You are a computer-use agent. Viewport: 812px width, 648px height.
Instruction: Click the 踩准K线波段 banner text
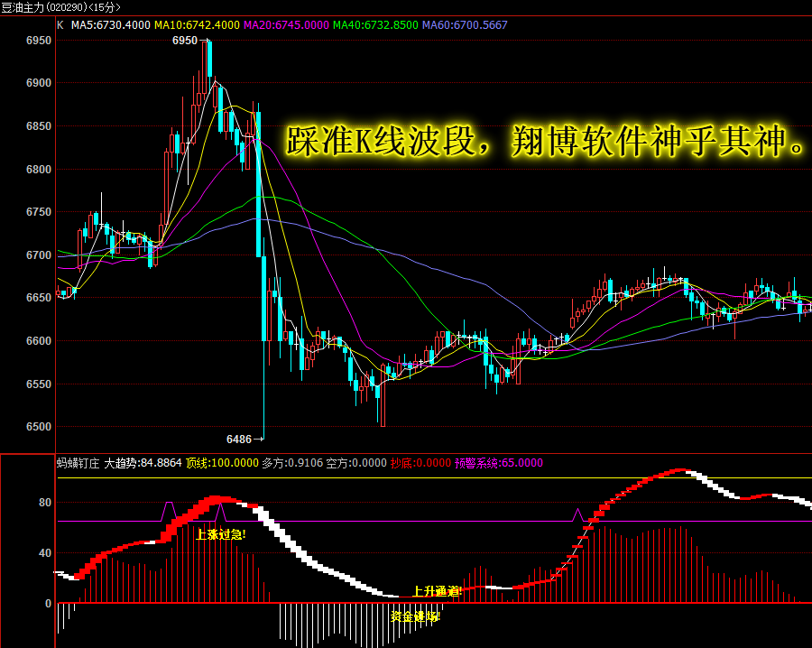[x=380, y=141]
